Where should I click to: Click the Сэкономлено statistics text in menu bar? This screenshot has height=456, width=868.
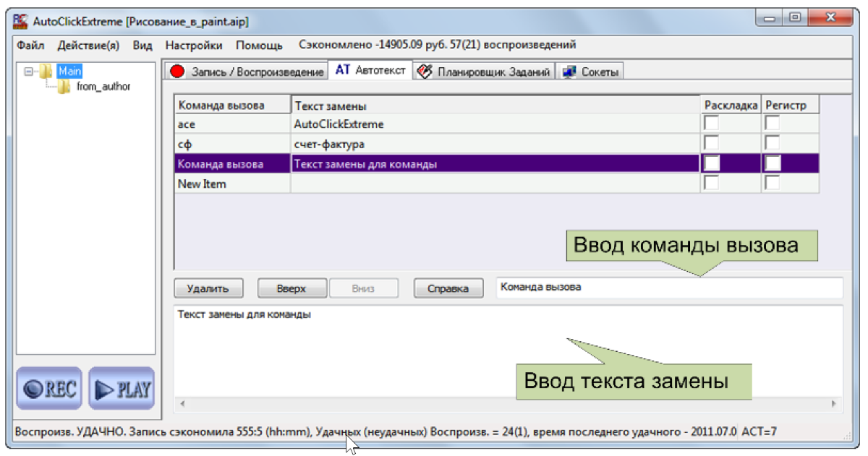pos(438,45)
